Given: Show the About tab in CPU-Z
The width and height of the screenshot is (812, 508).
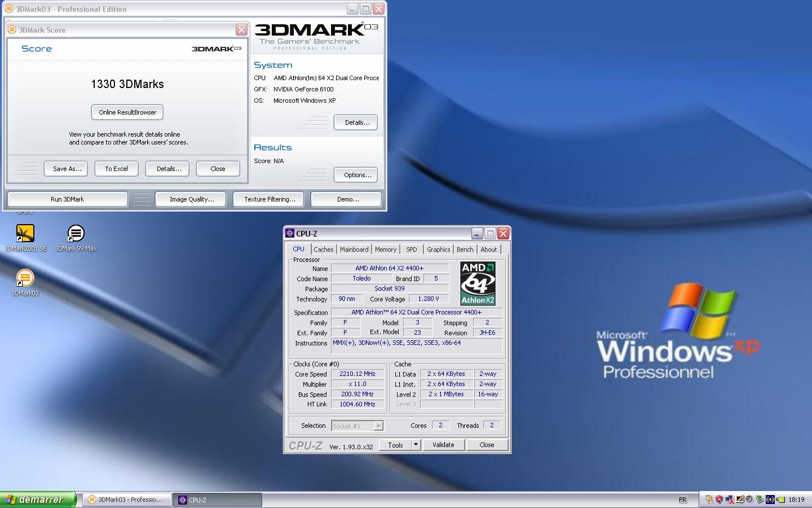Looking at the screenshot, I should [x=489, y=249].
